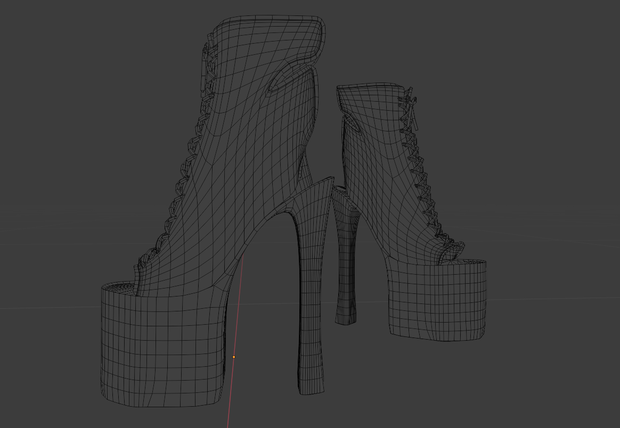Click the orange object origin dot
This screenshot has height=428, width=620.
pos(234,357)
